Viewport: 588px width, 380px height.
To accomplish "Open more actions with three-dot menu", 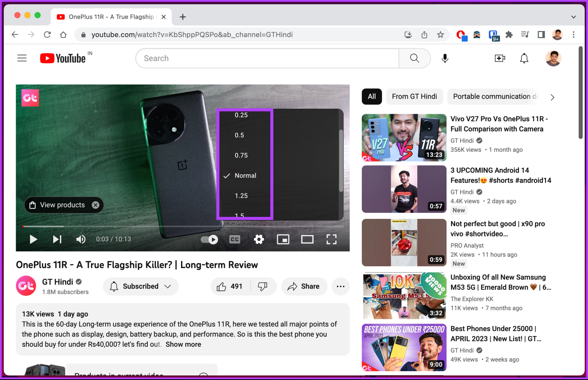I will pos(340,286).
